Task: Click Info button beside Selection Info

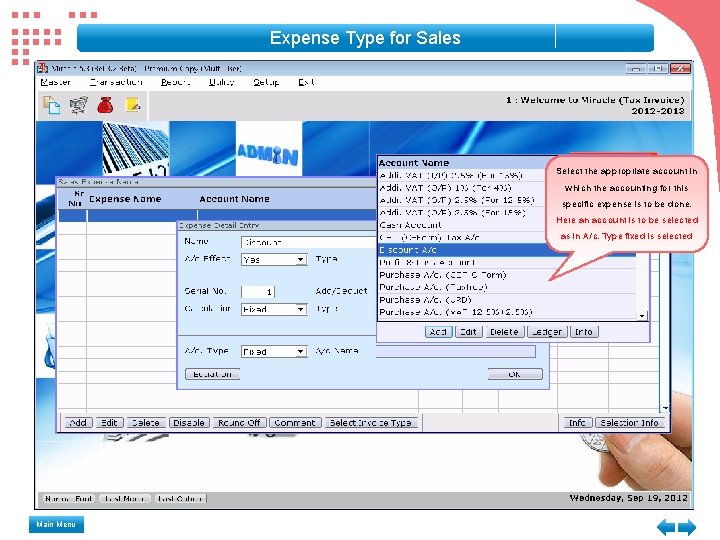Action: (578, 422)
